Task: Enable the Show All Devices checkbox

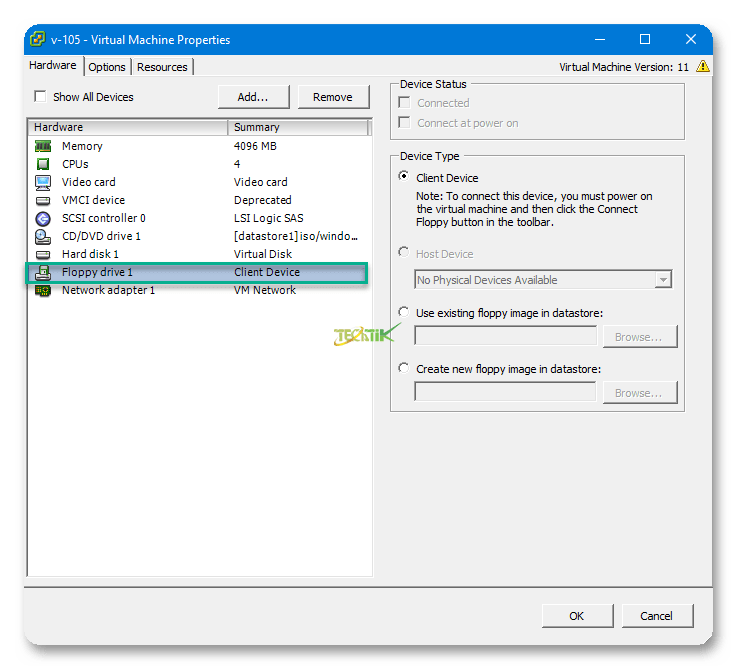Action: coord(41,97)
